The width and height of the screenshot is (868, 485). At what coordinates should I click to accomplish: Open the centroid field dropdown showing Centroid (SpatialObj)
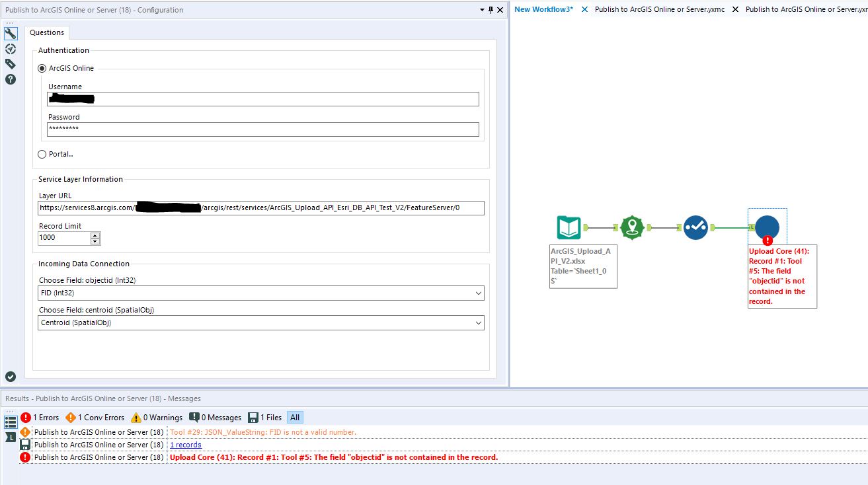[x=261, y=323]
